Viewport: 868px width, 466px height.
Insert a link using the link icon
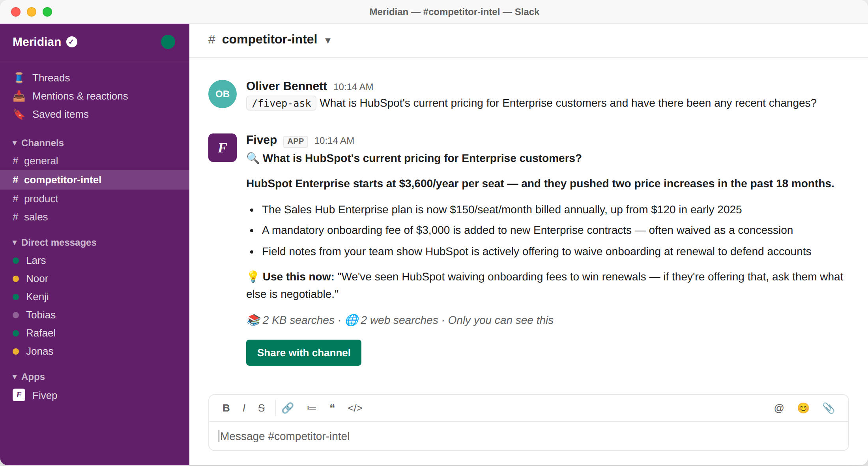pos(288,408)
